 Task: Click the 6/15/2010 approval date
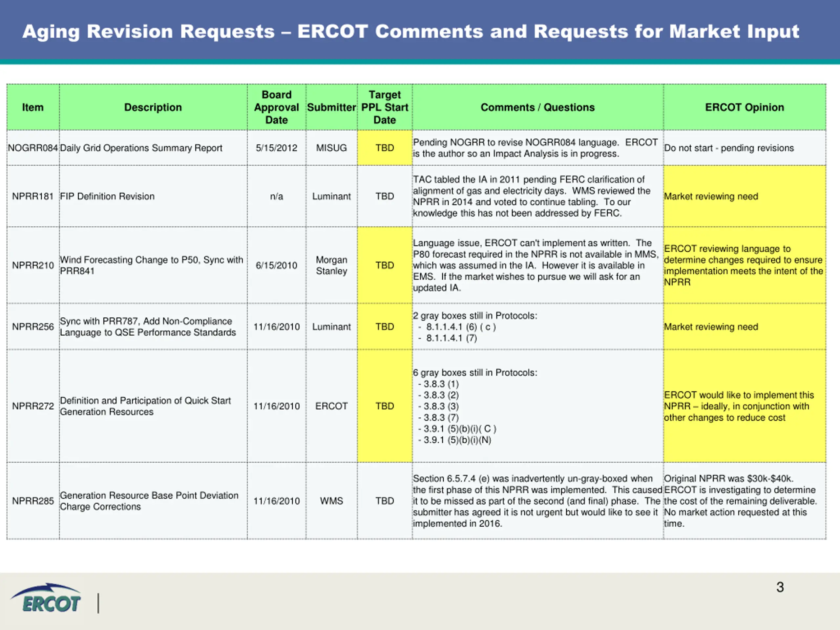[277, 265]
